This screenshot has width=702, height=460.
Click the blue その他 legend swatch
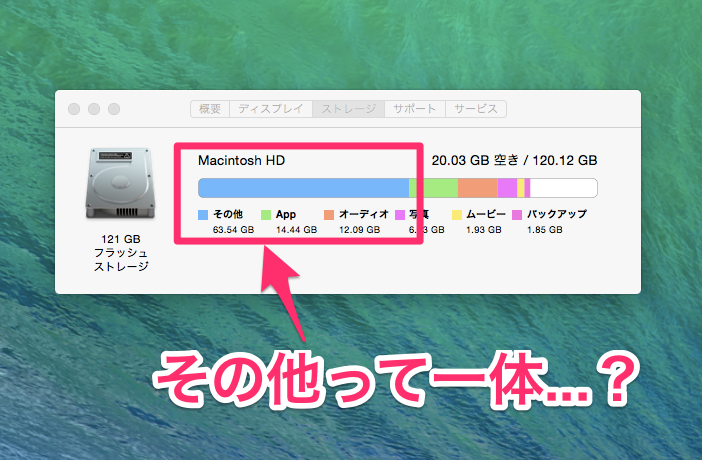tap(203, 215)
